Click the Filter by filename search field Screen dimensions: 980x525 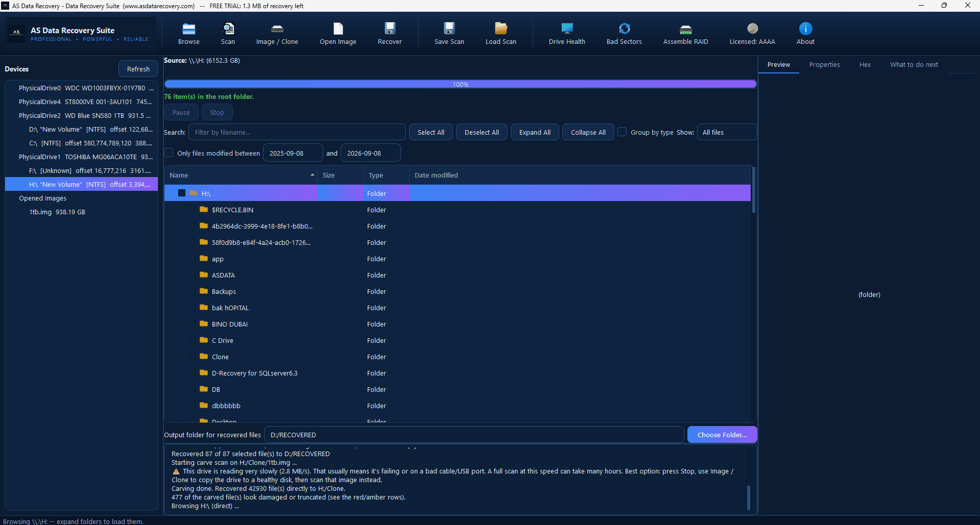(x=297, y=132)
